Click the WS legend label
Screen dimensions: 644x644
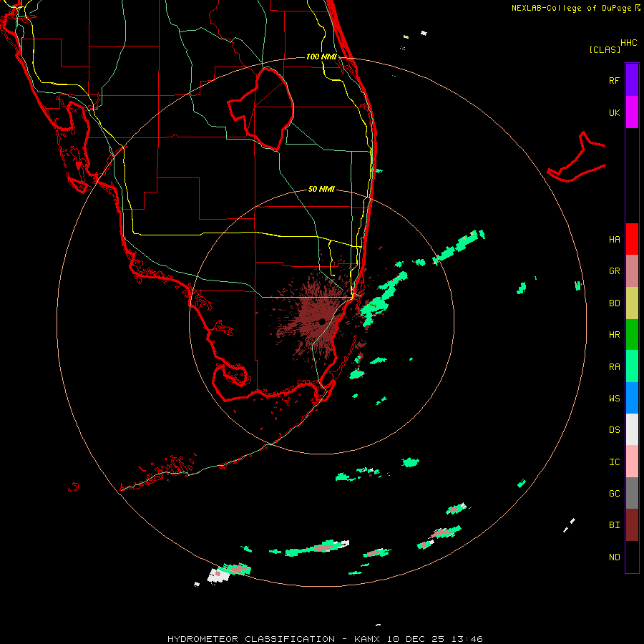(614, 399)
